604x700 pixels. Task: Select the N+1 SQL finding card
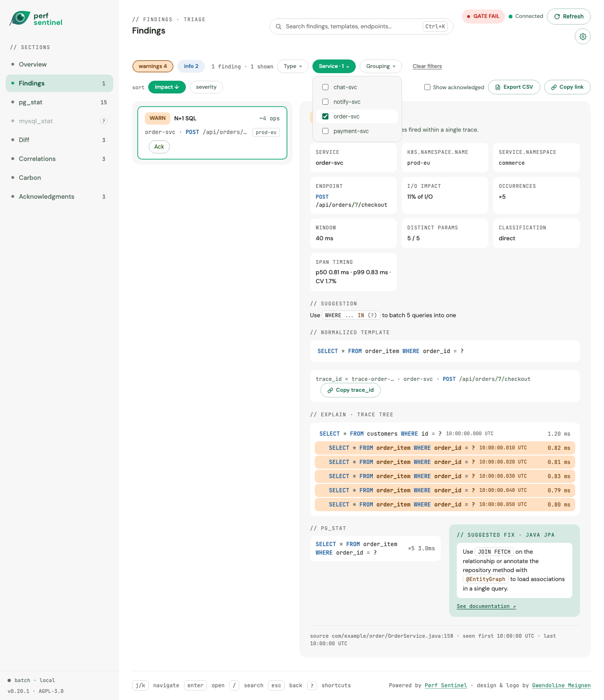[212, 133]
